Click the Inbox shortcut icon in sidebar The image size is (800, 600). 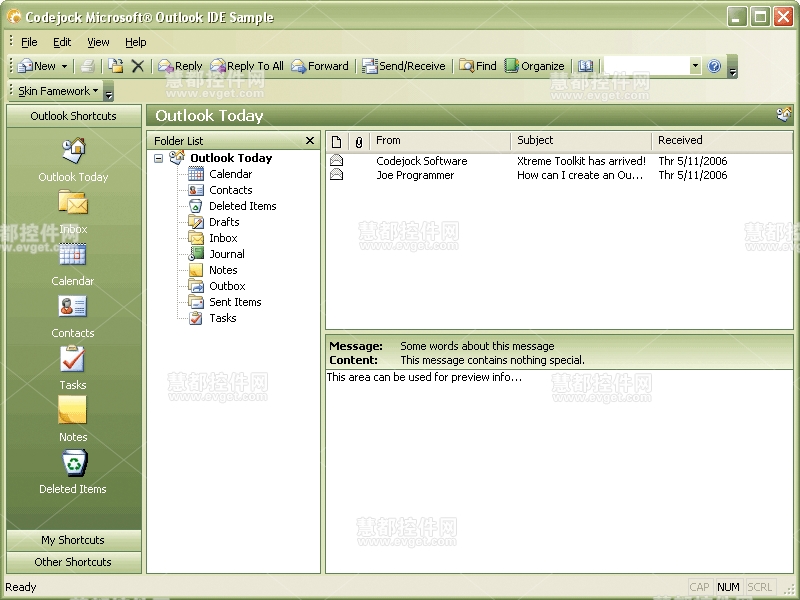click(73, 202)
